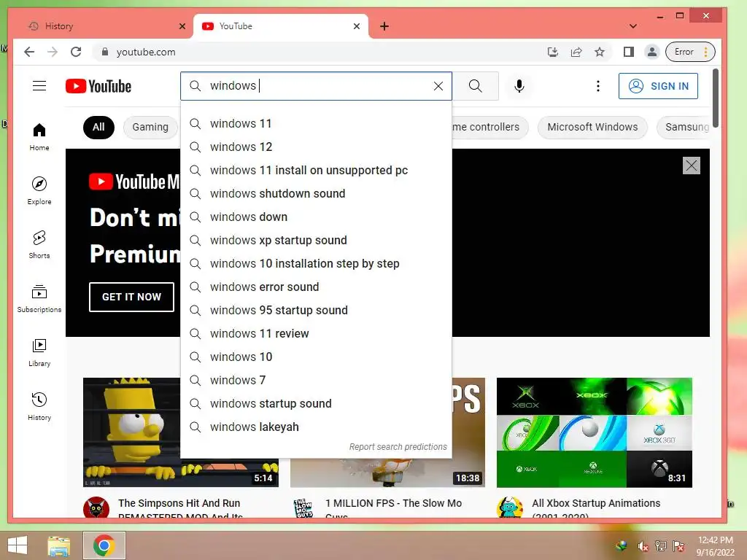Select the YouTube tab
The height and width of the screenshot is (560, 747).
click(x=281, y=26)
